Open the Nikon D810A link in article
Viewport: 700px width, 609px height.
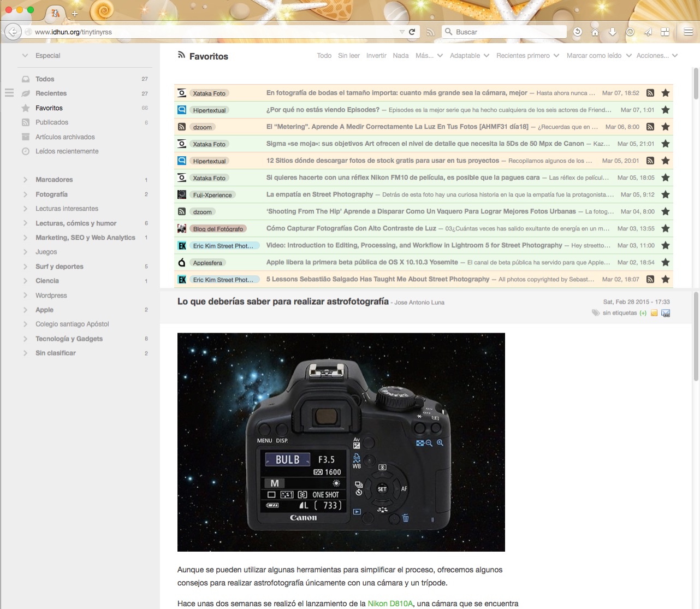[x=390, y=604]
